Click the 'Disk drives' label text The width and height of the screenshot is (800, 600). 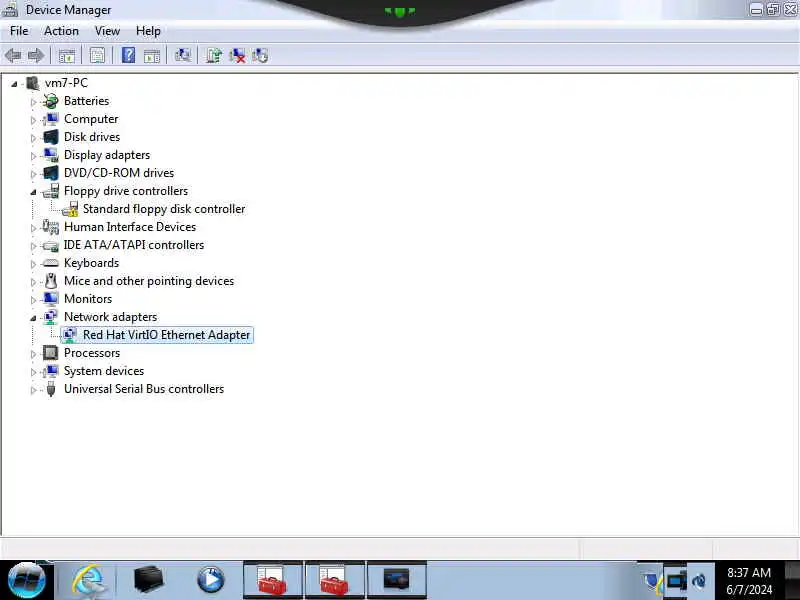click(92, 137)
